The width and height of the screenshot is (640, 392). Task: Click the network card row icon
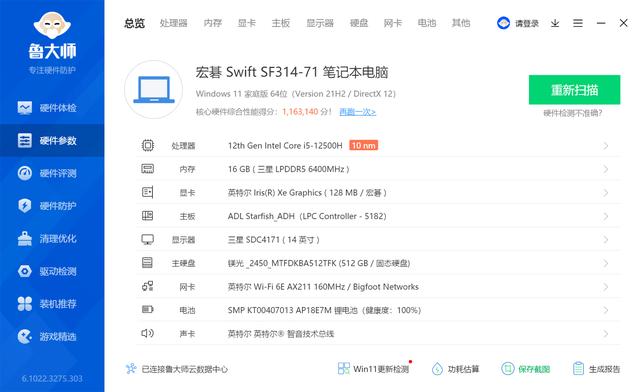[x=148, y=286]
